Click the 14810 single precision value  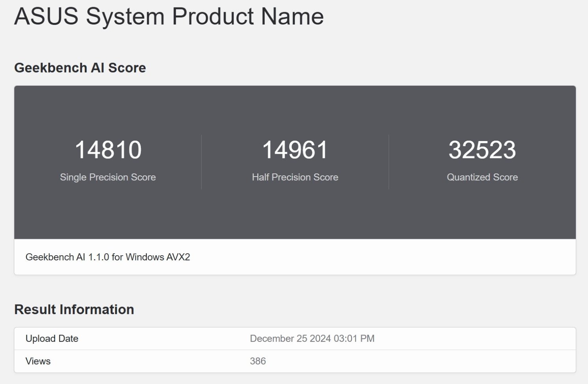[108, 150]
